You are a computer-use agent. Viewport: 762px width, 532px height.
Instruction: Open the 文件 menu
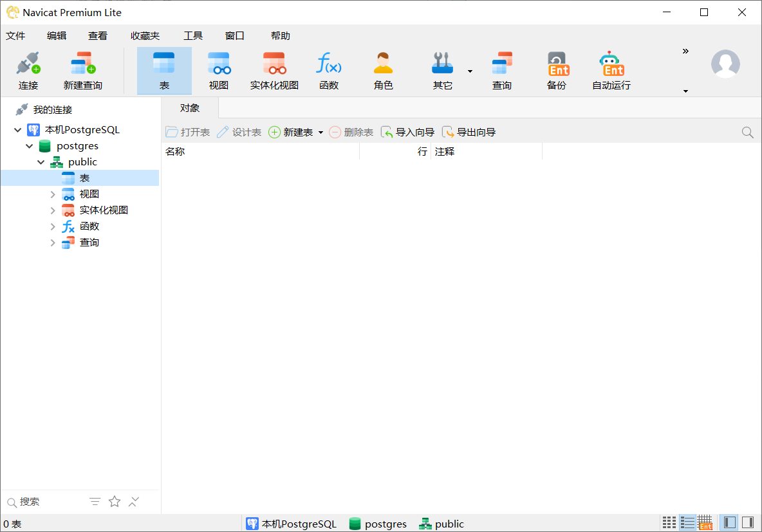pos(15,35)
